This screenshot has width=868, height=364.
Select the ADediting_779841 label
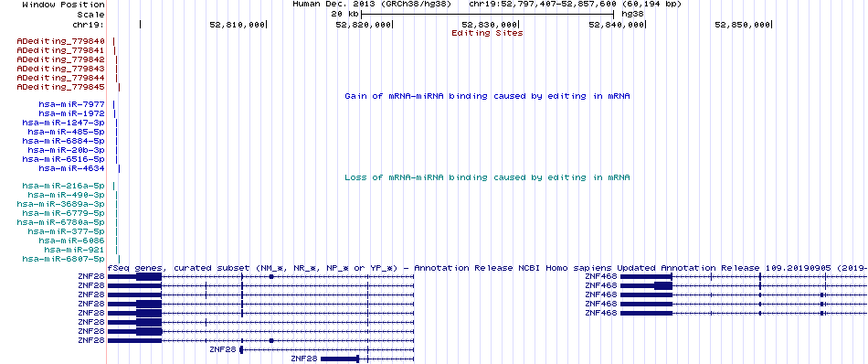point(61,50)
